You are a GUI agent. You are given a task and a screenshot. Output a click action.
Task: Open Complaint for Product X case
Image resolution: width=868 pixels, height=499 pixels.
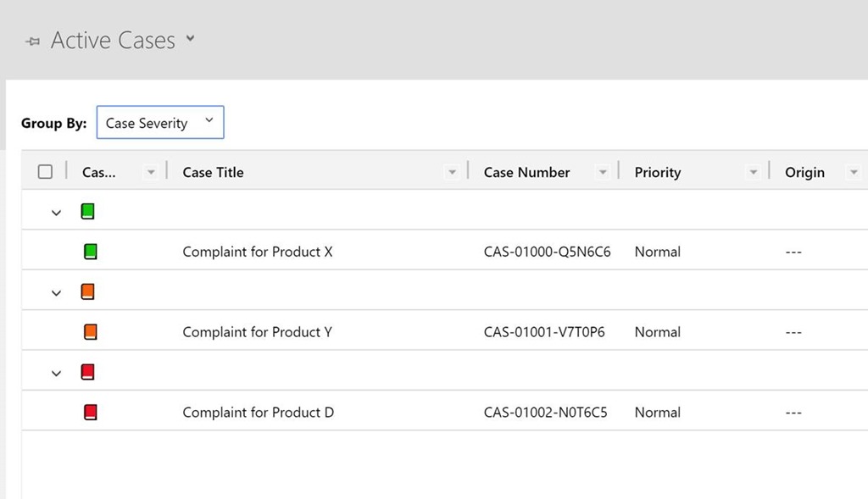click(x=257, y=252)
